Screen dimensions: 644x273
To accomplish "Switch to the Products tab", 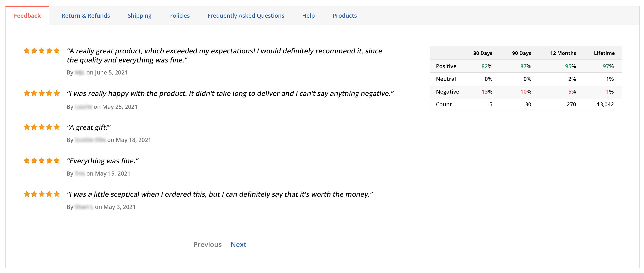I will [344, 16].
